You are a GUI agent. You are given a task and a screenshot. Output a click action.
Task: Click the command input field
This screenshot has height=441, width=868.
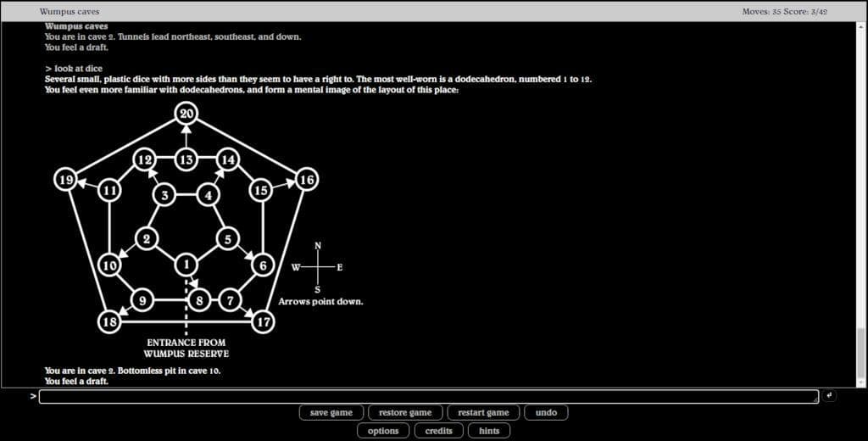[x=428, y=396]
